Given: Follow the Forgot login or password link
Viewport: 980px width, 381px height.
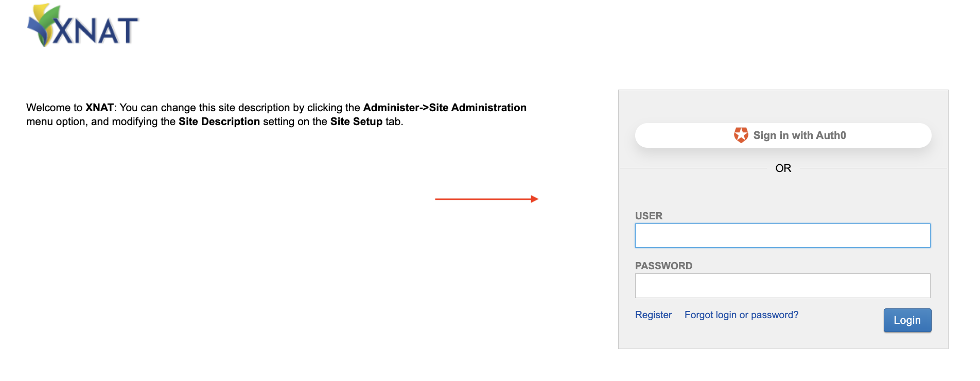Looking at the screenshot, I should tap(741, 315).
